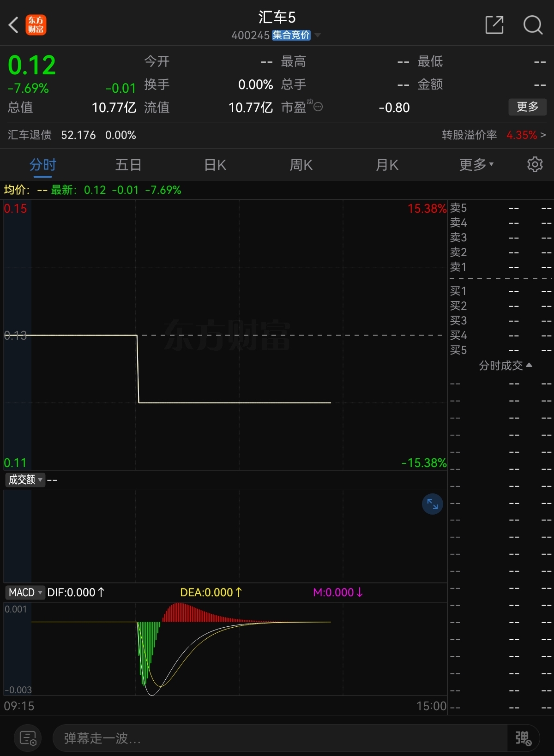
Task: Tap the 总值 10.77亿 value
Action: (114, 108)
